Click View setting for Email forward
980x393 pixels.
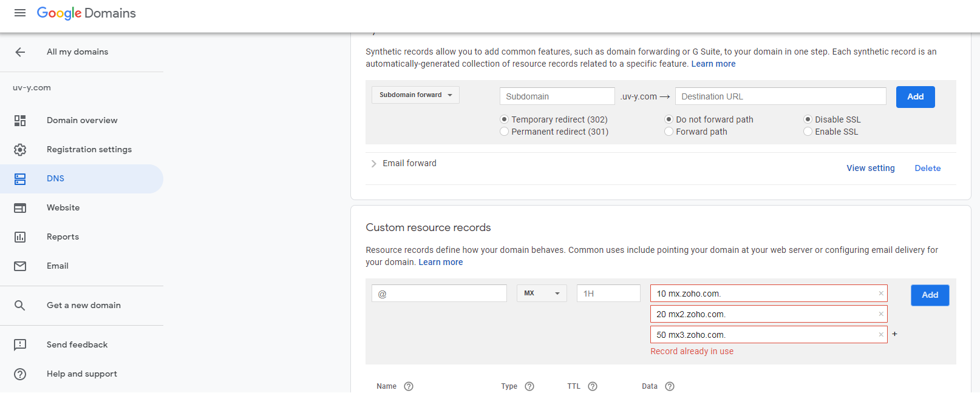pos(871,169)
